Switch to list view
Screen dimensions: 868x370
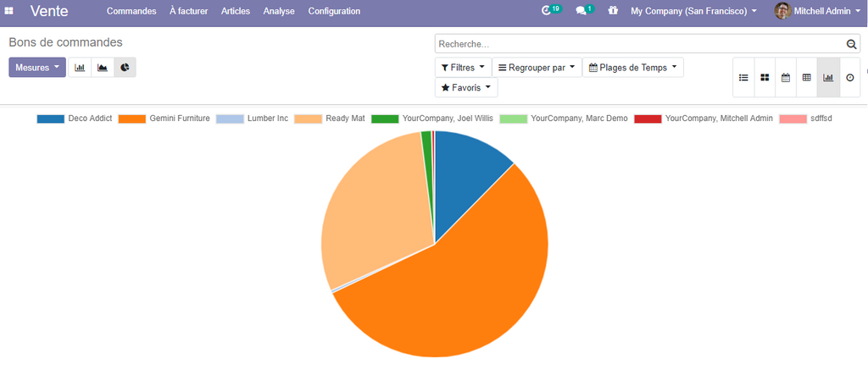tap(743, 77)
